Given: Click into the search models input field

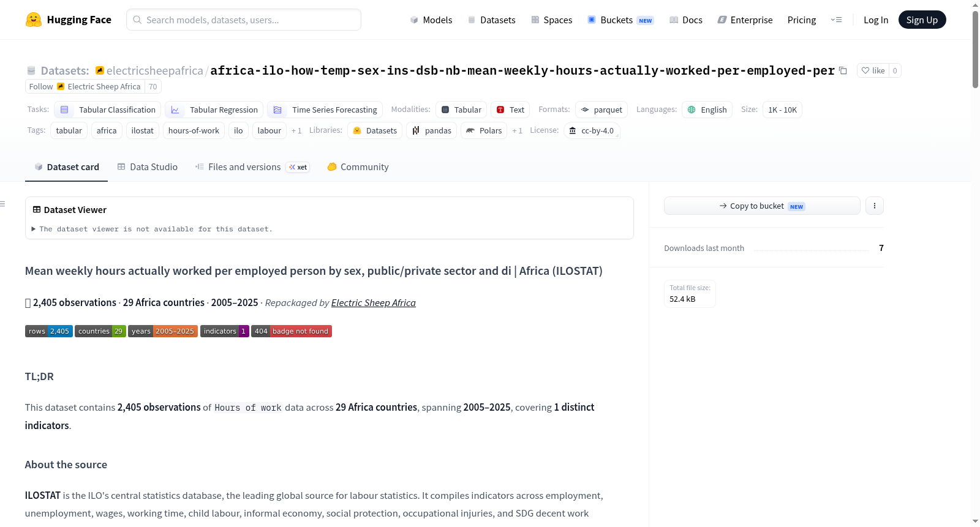Looking at the screenshot, I should (244, 20).
